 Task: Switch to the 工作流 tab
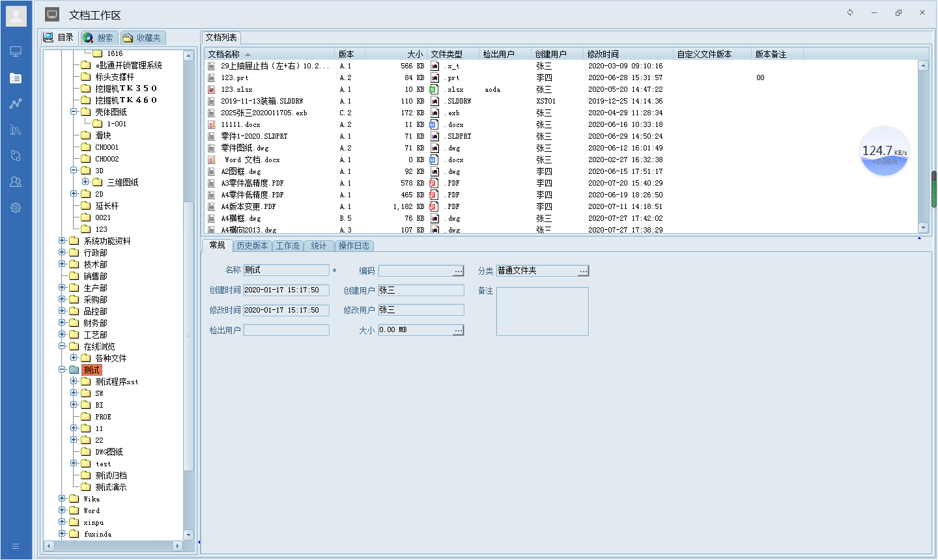[x=287, y=245]
